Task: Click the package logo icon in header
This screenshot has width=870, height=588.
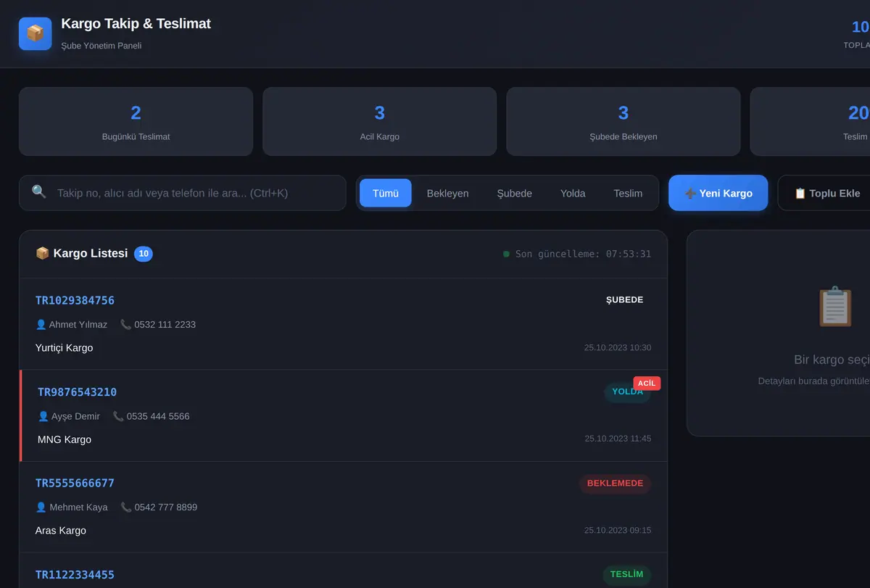Action: click(x=35, y=33)
